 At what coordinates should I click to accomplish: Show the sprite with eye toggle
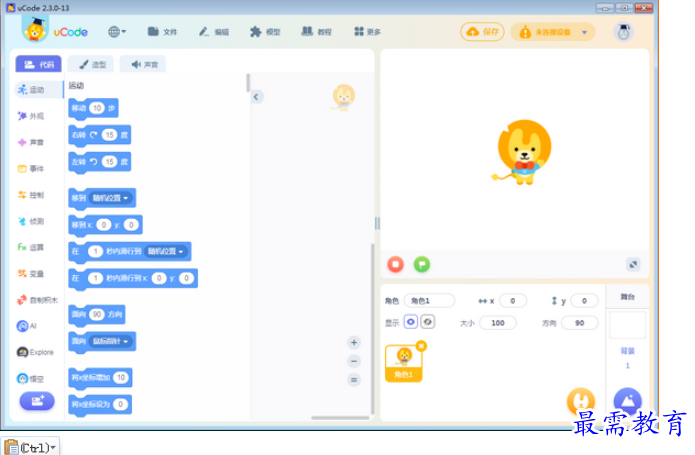410,322
